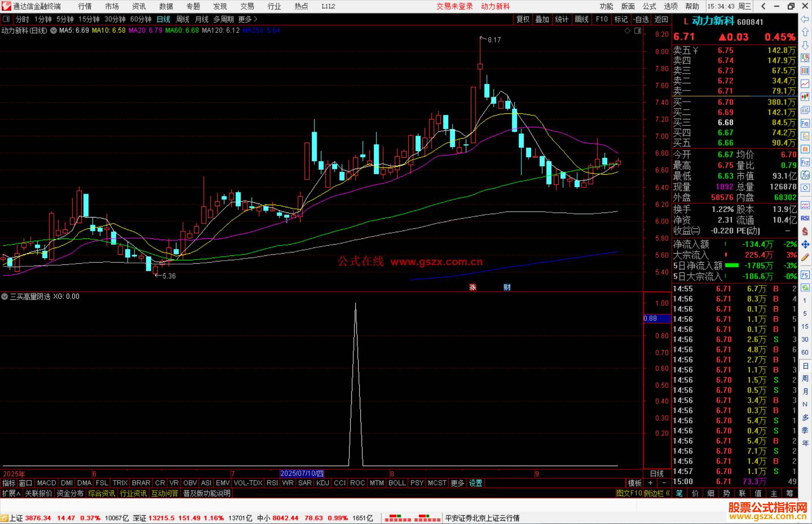Toggle the 动力新科(日线) indicator dropdown circle
The height and width of the screenshot is (524, 812).
54,31
